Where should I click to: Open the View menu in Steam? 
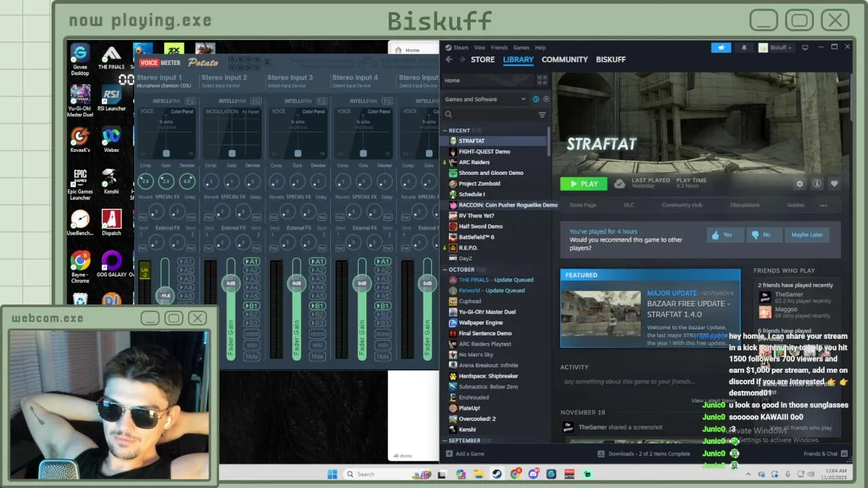click(479, 47)
